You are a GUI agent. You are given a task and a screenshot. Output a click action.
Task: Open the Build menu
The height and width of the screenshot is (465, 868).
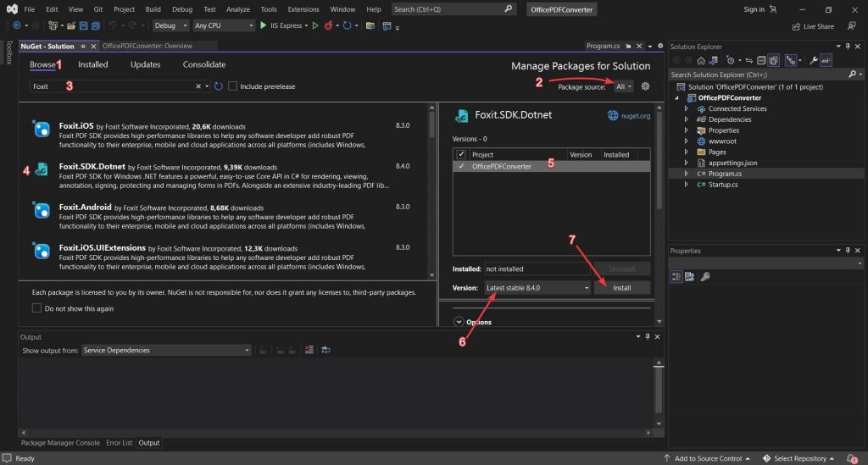[x=153, y=8]
